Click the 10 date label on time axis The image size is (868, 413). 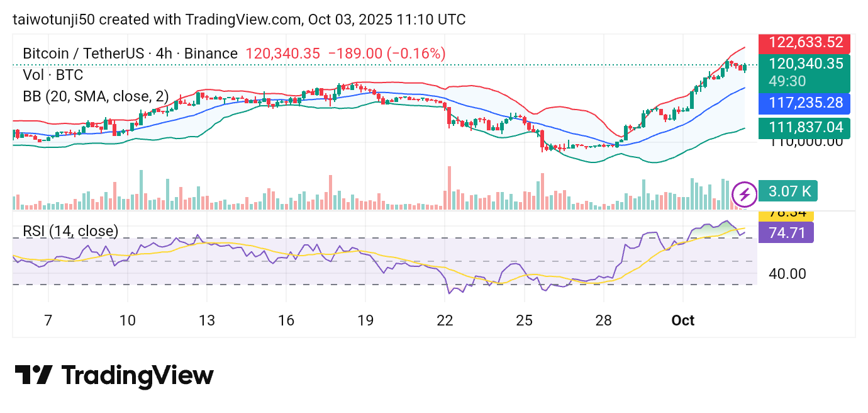(127, 320)
